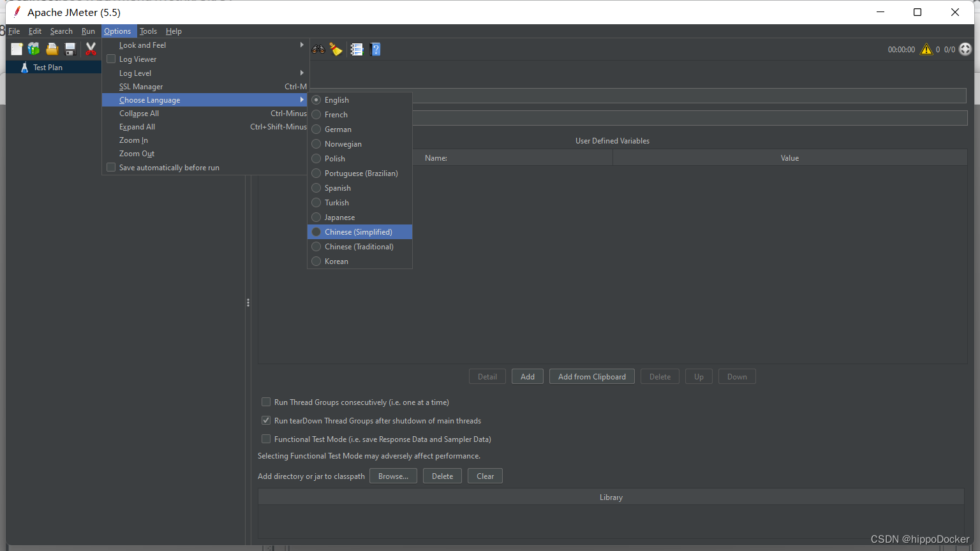The image size is (980, 551).
Task: Click the Test Plan flask icon
Action: point(24,67)
